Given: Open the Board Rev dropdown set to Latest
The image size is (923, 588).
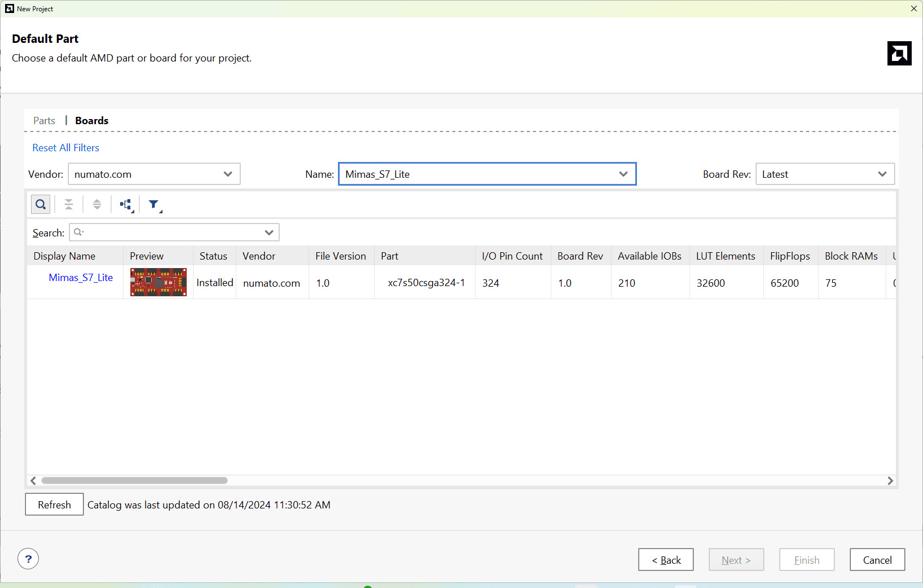Looking at the screenshot, I should (825, 174).
